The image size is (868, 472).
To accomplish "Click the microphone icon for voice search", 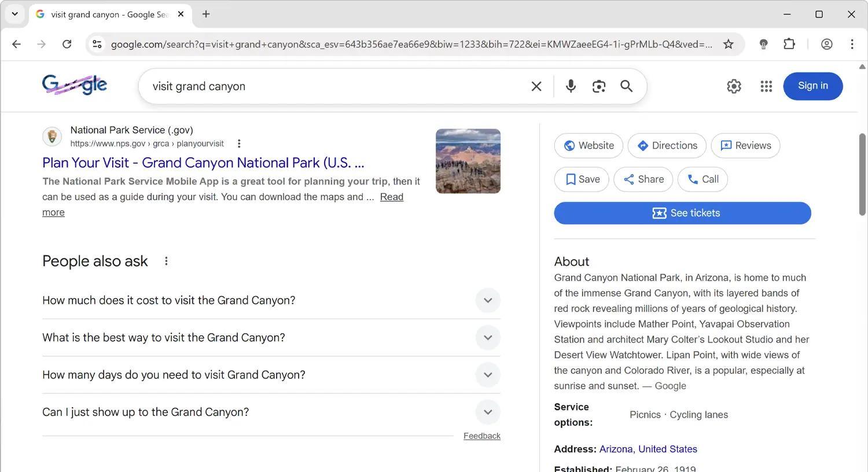I will coord(571,86).
